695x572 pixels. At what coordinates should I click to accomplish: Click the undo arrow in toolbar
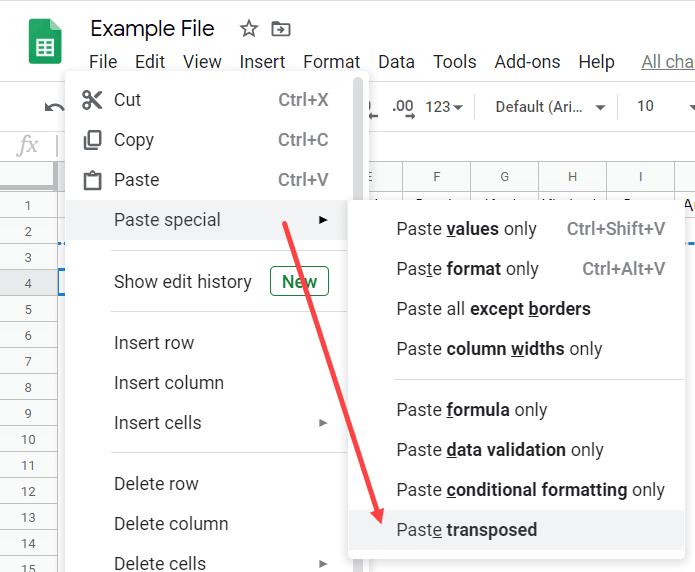coord(54,107)
